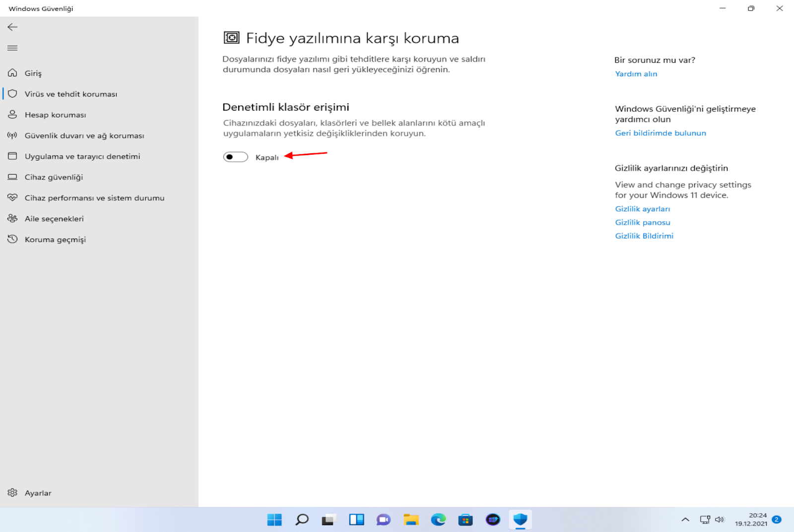Screen dimensions: 794x532
Task: Open Gizlilik panosu link
Action: click(643, 222)
